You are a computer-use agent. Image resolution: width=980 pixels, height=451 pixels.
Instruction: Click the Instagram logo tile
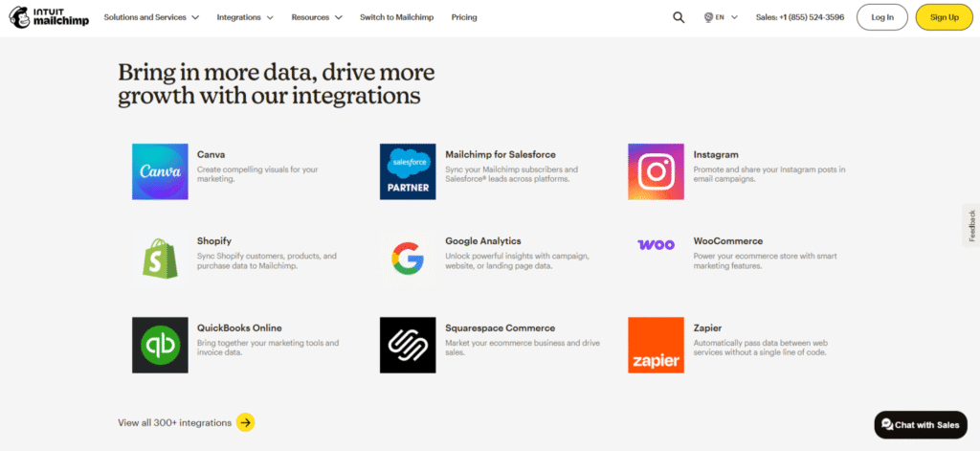[x=656, y=171]
